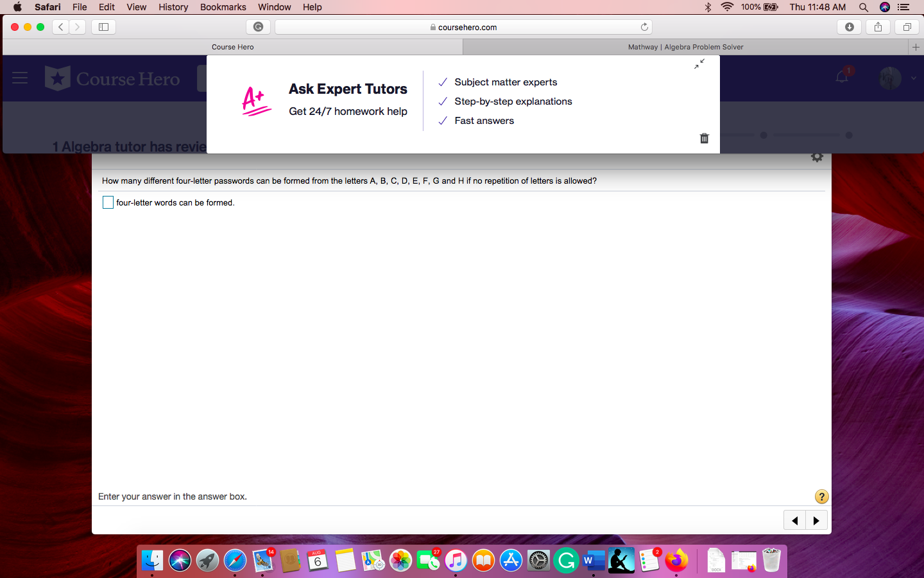Open Microsoft Word from the Dock
Viewport: 924px width, 578px height.
tap(594, 561)
